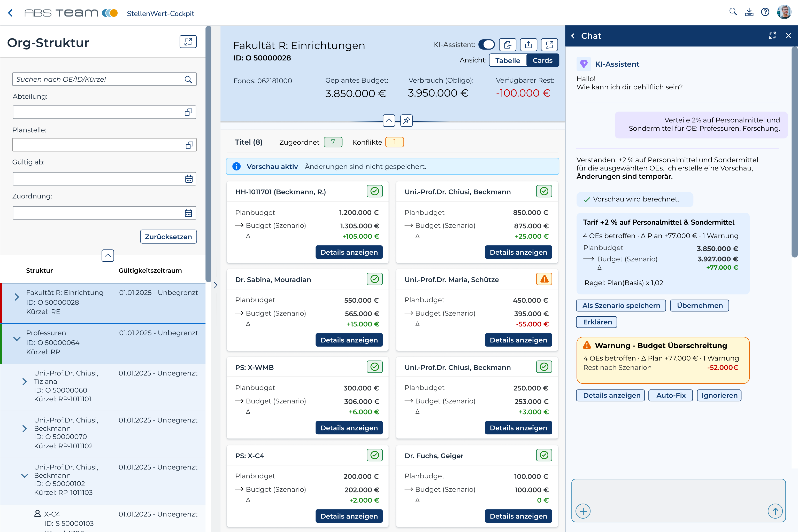The height and width of the screenshot is (532, 798).
Task: Click the share/export icon beside the KI-Assistent toggle
Action: pos(528,45)
